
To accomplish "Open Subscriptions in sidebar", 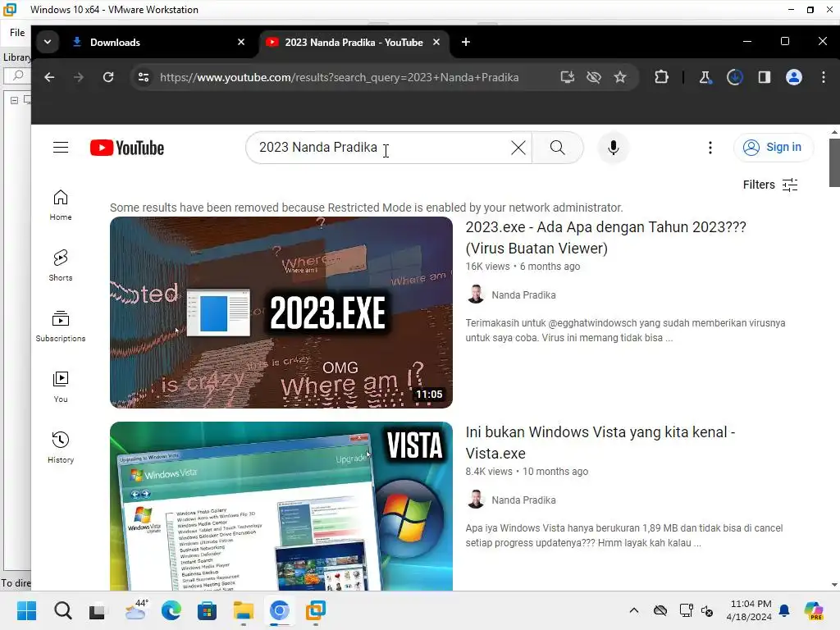I will point(61,326).
